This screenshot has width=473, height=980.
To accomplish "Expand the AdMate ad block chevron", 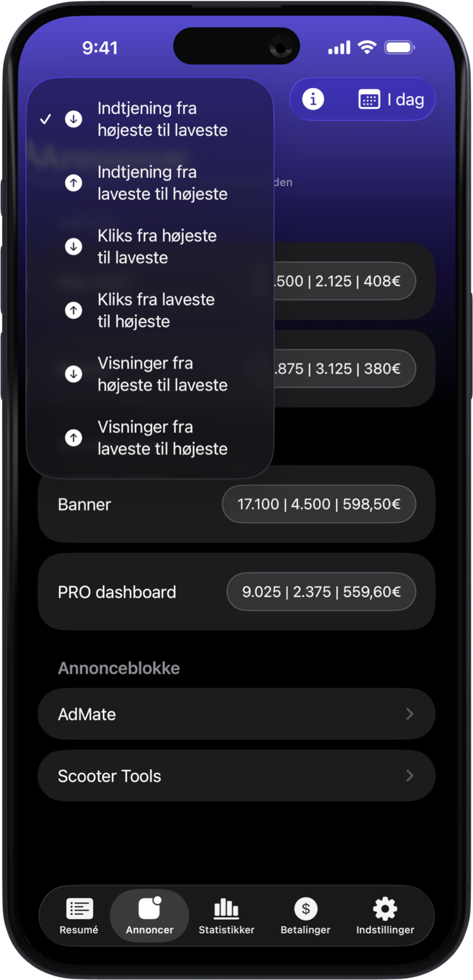I will pos(409,714).
